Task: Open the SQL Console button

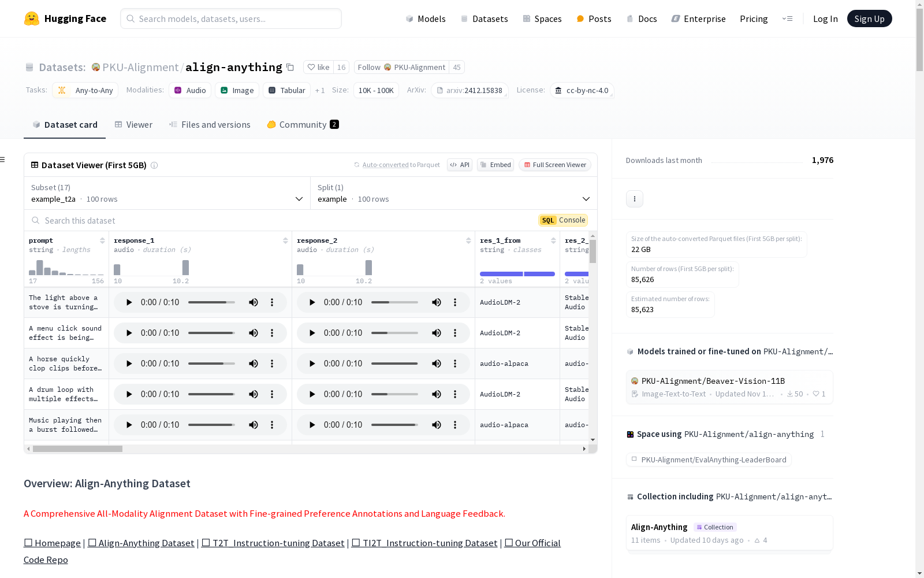Action: 563,220
